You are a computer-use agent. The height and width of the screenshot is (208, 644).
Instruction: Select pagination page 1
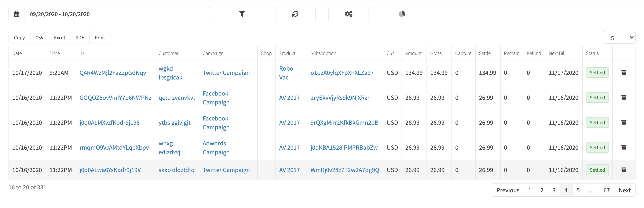[530, 190]
